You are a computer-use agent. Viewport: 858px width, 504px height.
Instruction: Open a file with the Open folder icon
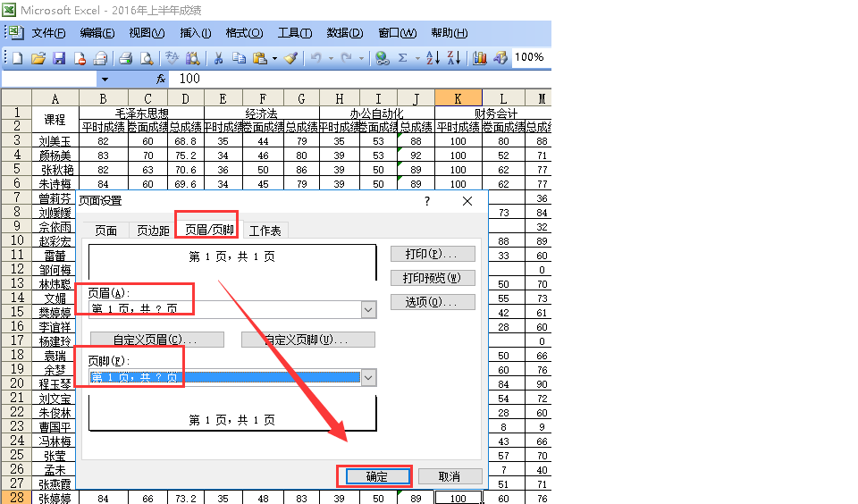38,58
